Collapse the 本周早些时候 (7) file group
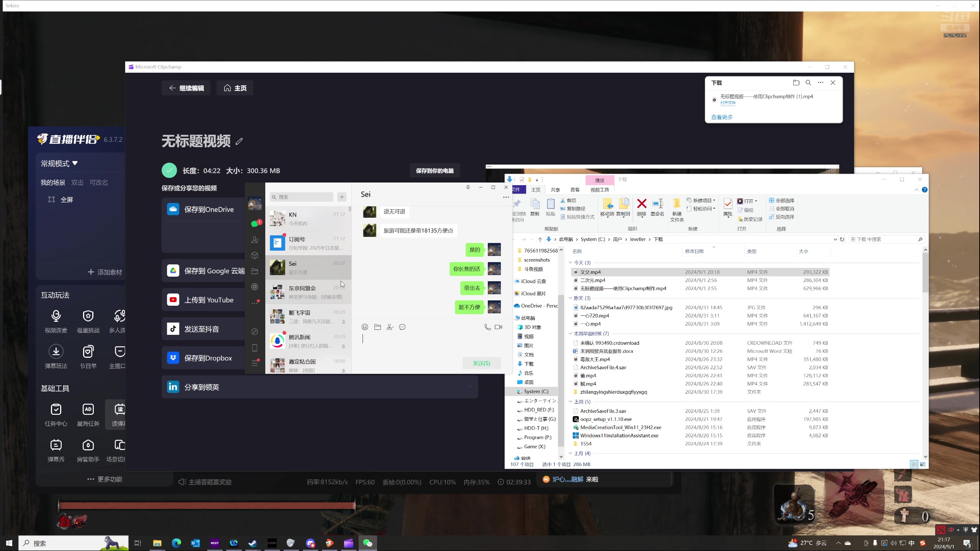This screenshot has height=551, width=980. point(570,334)
